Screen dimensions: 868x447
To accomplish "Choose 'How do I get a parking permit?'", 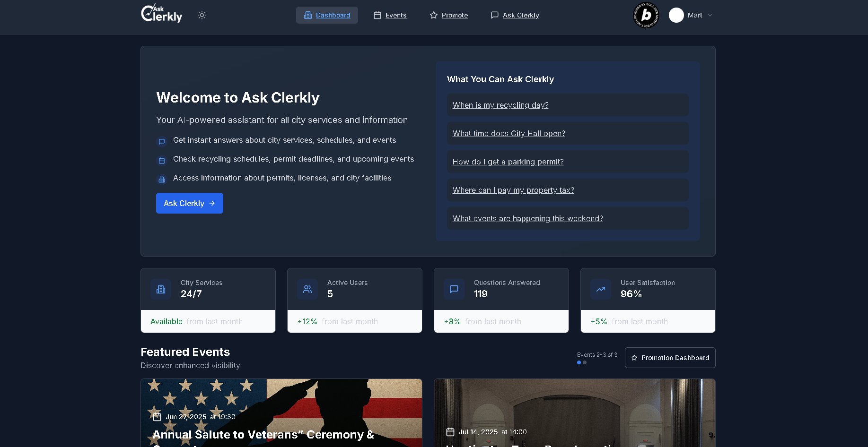I will [x=508, y=162].
